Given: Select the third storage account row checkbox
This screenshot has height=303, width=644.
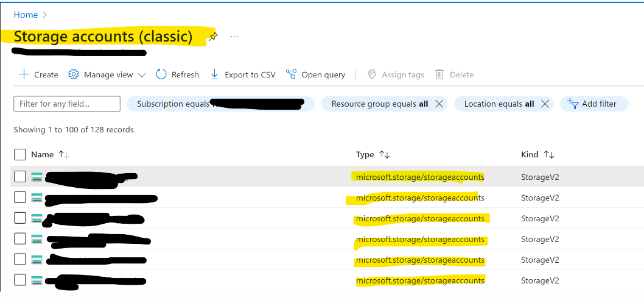Looking at the screenshot, I should pyautogui.click(x=20, y=218).
